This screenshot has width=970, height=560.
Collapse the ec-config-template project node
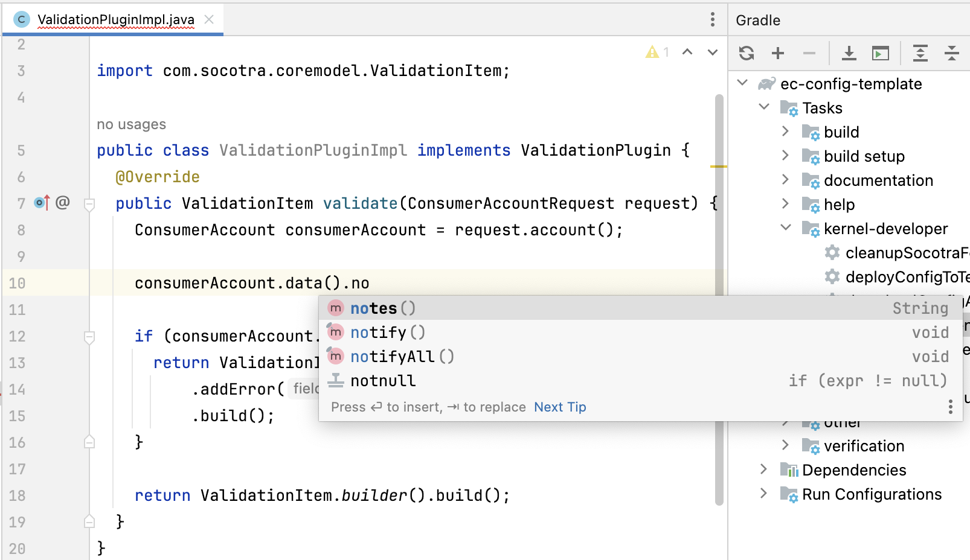point(743,83)
